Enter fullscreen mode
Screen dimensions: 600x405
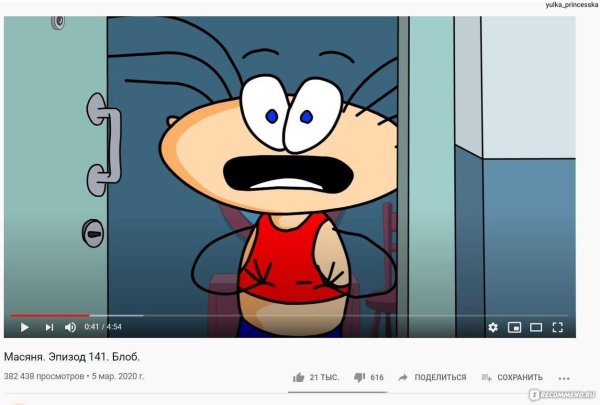pyautogui.click(x=558, y=327)
